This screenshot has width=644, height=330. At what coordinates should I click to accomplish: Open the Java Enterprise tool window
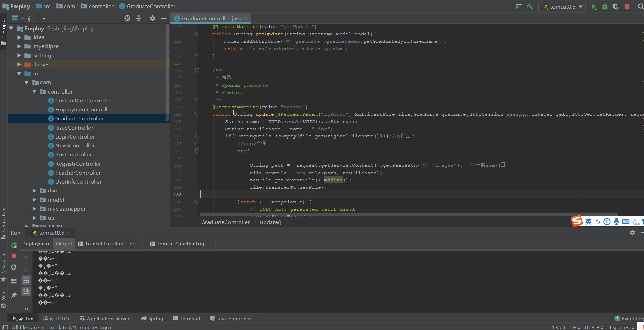coord(231,319)
